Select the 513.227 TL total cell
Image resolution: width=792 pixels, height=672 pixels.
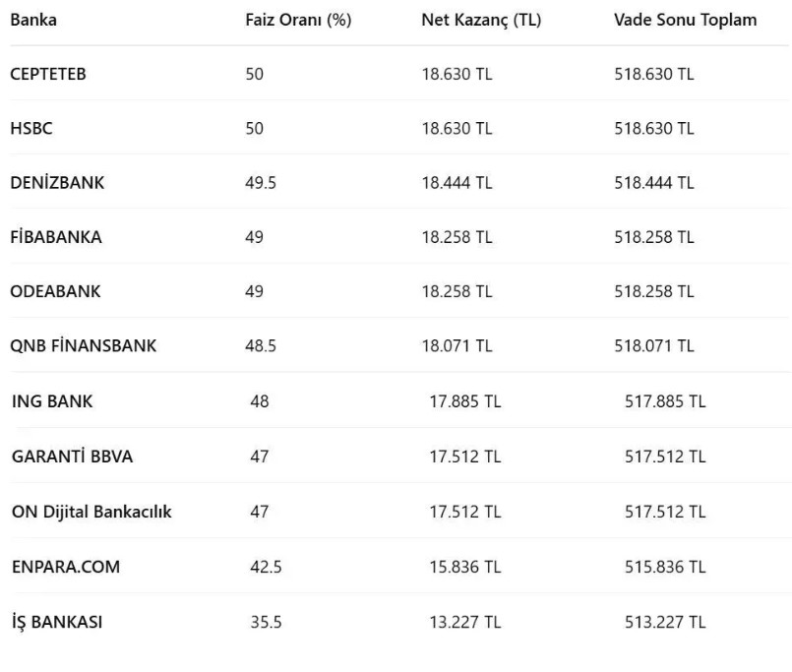coord(665,622)
